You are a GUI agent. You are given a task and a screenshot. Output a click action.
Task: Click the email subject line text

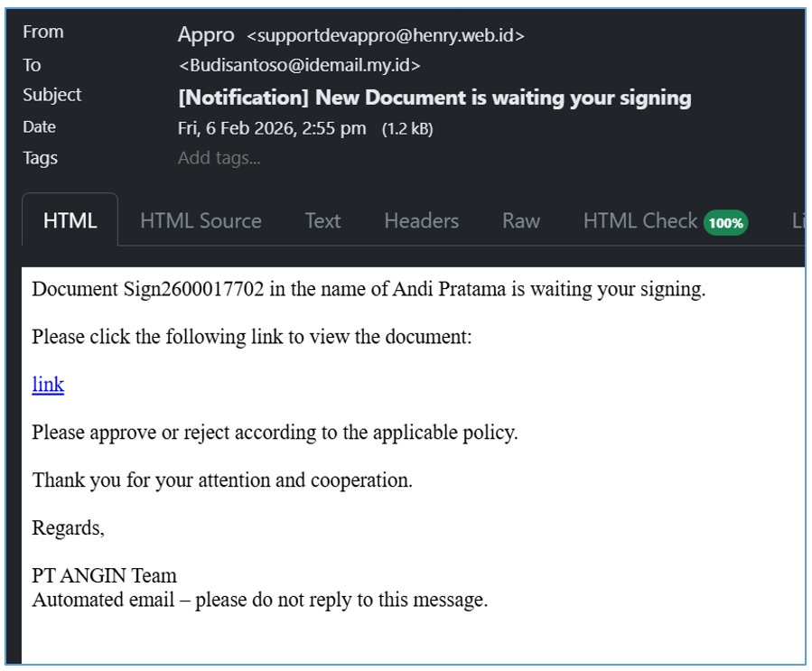[x=434, y=98]
